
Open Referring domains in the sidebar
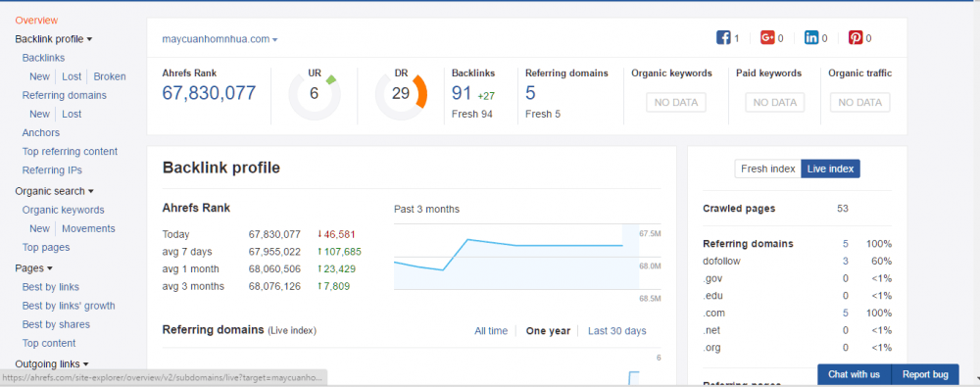click(x=65, y=95)
